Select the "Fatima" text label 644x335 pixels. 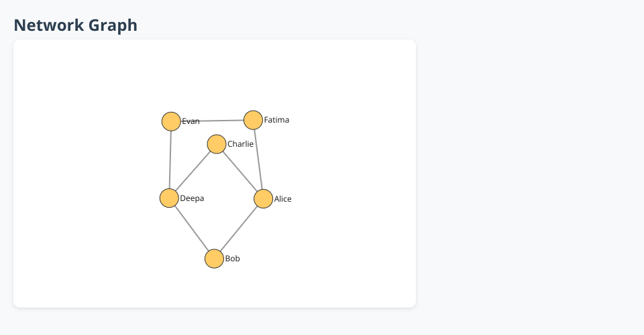tap(276, 120)
